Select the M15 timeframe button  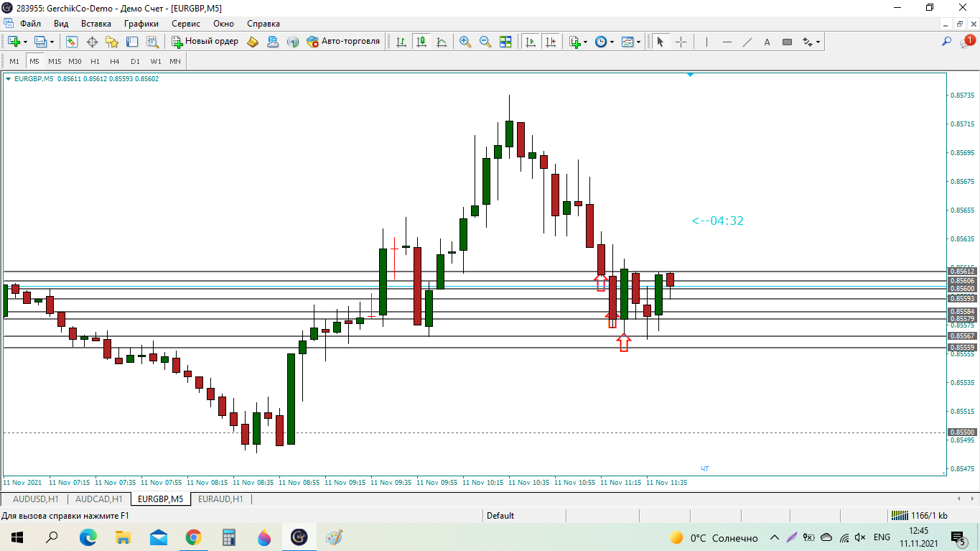click(x=55, y=61)
